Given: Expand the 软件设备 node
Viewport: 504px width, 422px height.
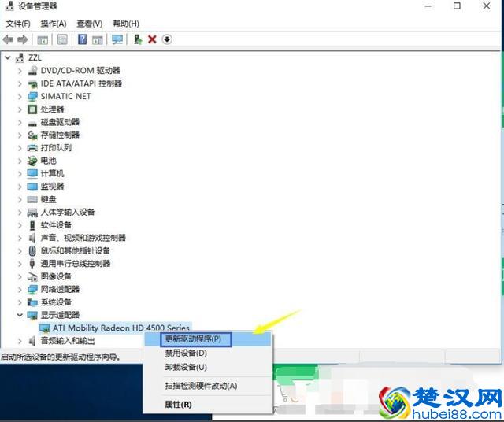Looking at the screenshot, I should pyautogui.click(x=20, y=225).
